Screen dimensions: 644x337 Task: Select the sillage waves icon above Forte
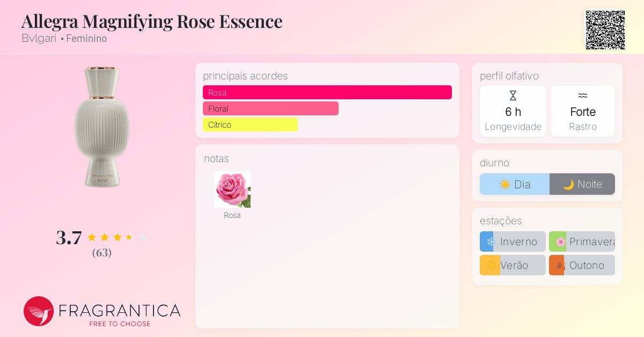coord(583,96)
